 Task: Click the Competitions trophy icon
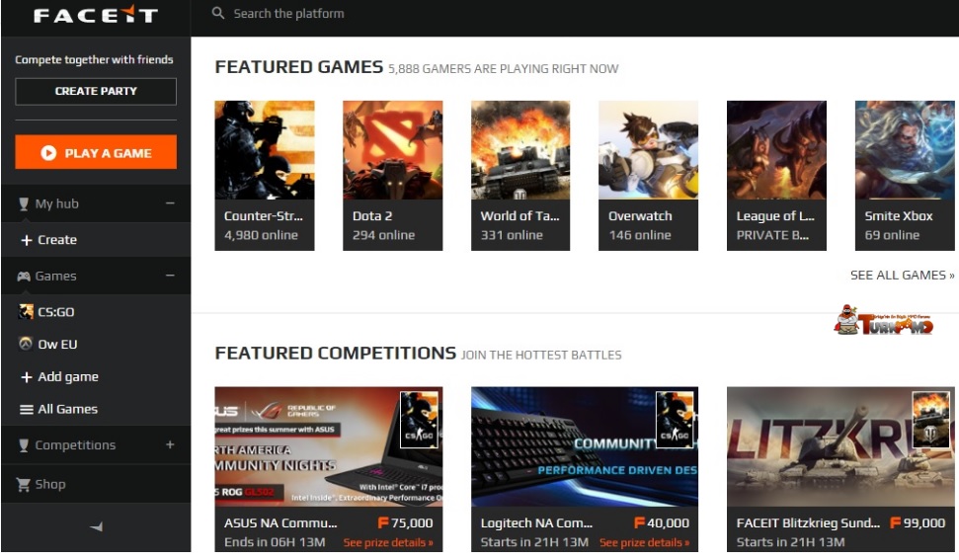[24, 445]
